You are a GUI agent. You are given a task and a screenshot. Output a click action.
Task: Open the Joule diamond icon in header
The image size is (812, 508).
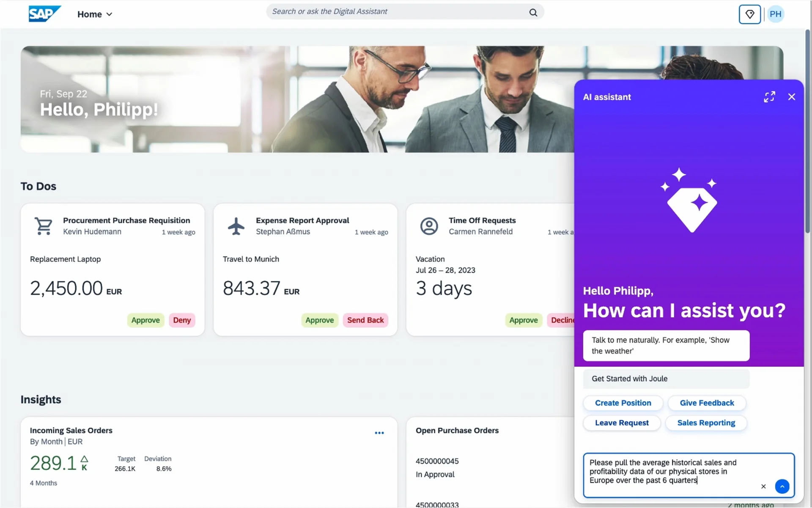pyautogui.click(x=749, y=14)
